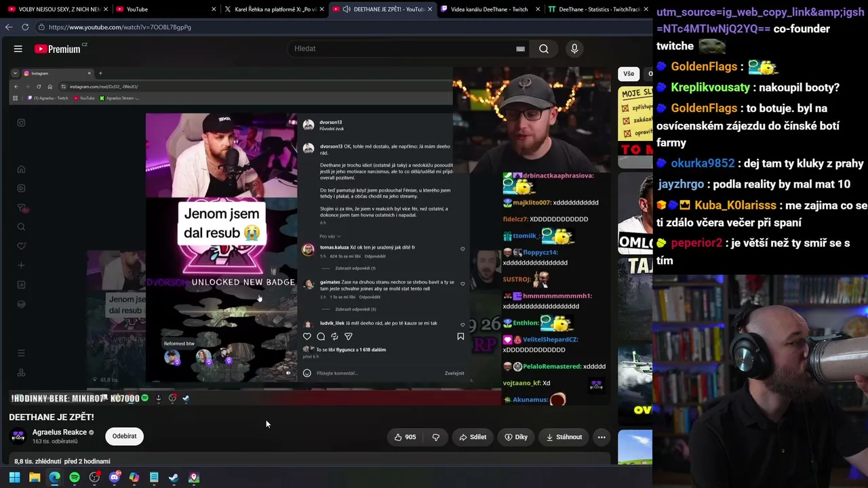This screenshot has width=868, height=488.
Task: Click the magnifier search button on YouTube
Action: 544,49
